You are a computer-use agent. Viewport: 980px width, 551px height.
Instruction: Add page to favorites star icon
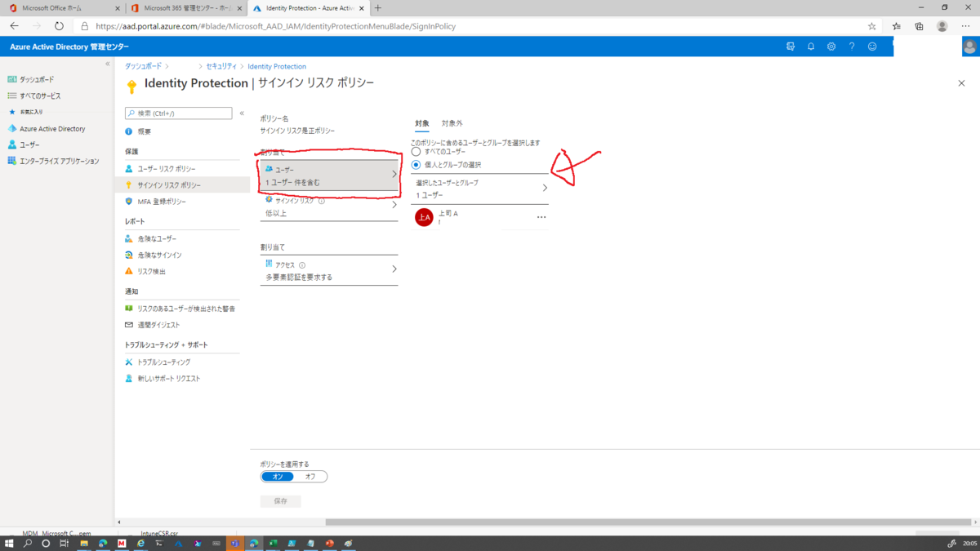tap(872, 26)
